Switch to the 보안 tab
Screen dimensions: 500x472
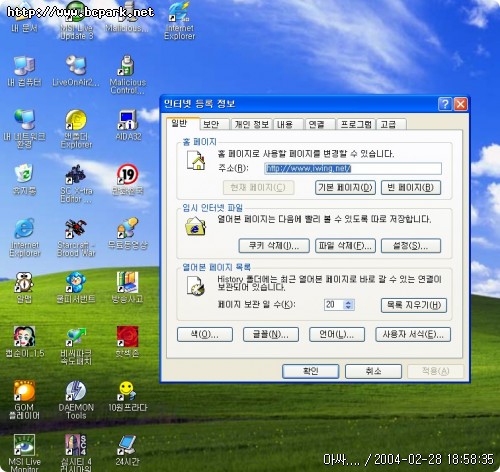pyautogui.click(x=214, y=124)
